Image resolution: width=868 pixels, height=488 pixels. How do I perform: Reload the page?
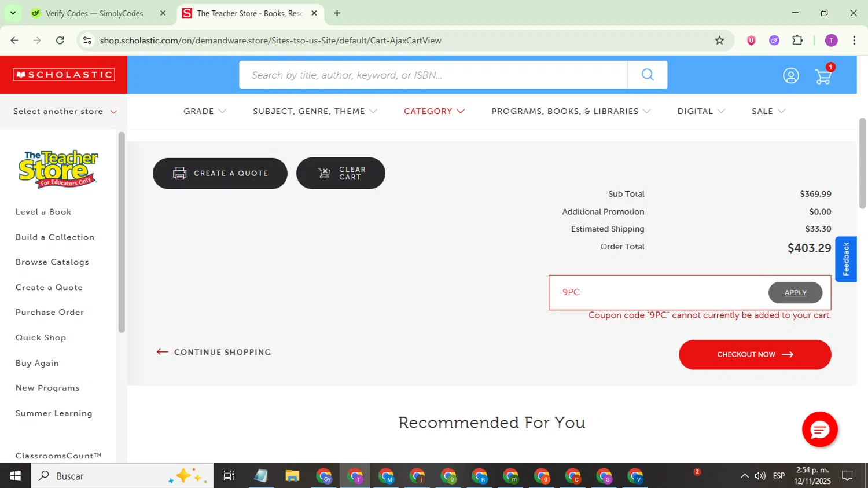pos(60,41)
